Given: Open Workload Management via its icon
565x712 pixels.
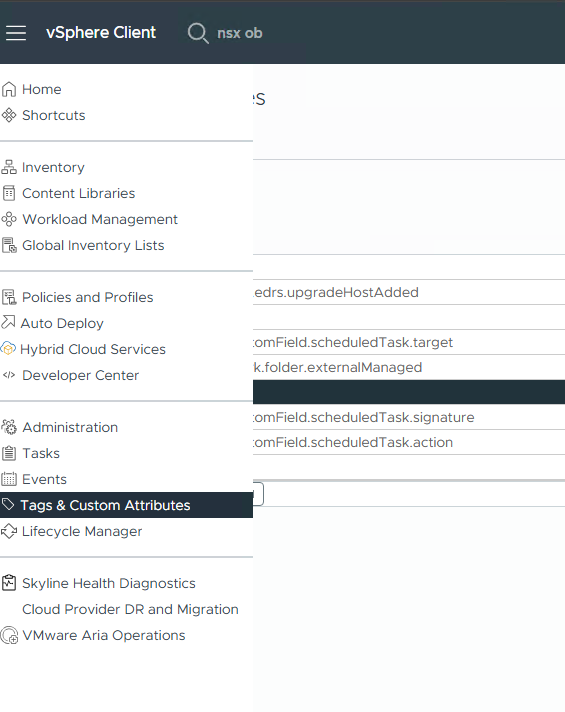Looking at the screenshot, I should 9,219.
